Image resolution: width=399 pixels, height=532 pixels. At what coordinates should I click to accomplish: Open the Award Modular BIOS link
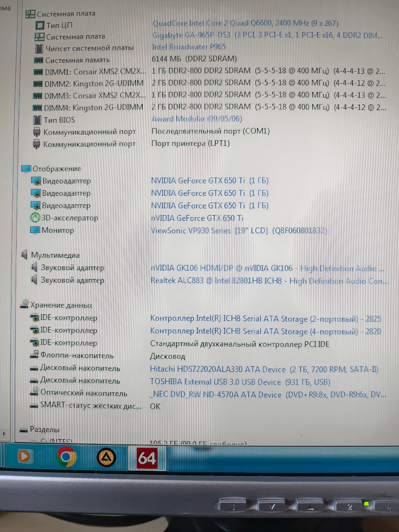point(197,119)
